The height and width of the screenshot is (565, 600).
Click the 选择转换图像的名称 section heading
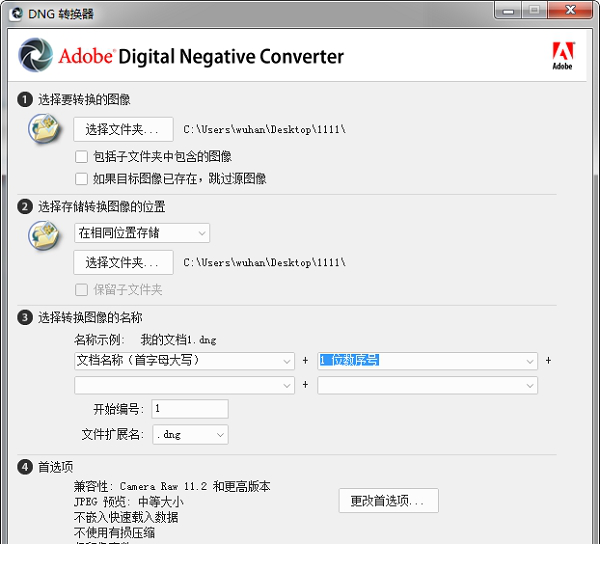[90, 318]
